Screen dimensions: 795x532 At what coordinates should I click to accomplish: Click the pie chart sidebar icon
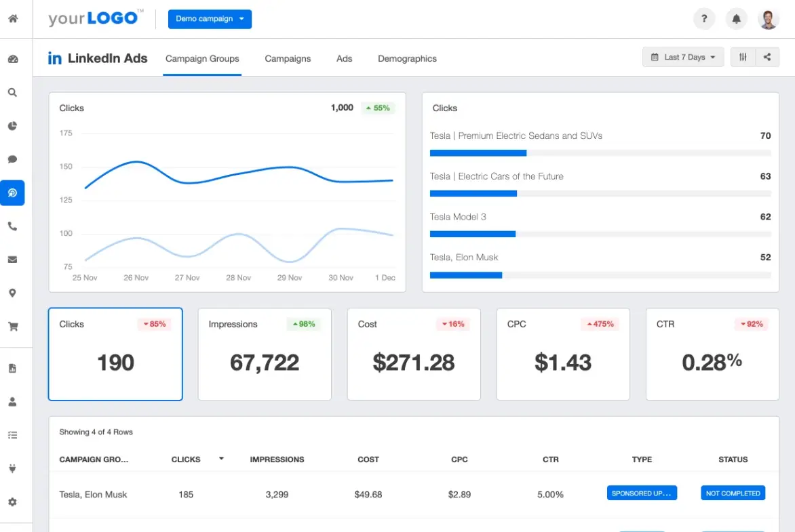tap(12, 126)
